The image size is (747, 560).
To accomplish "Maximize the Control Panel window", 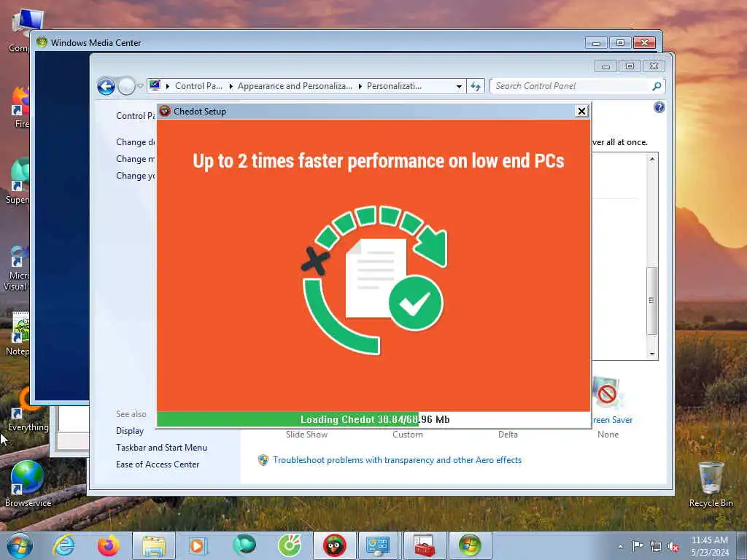I will pyautogui.click(x=630, y=66).
